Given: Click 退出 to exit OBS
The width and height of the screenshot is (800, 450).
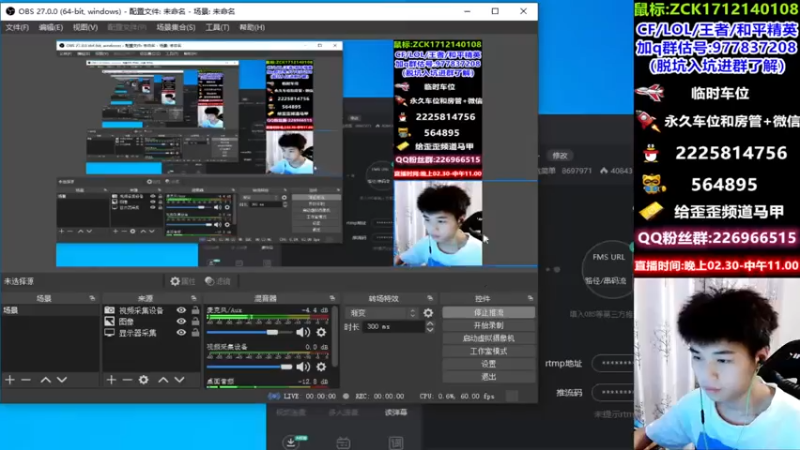Looking at the screenshot, I should click(488, 377).
